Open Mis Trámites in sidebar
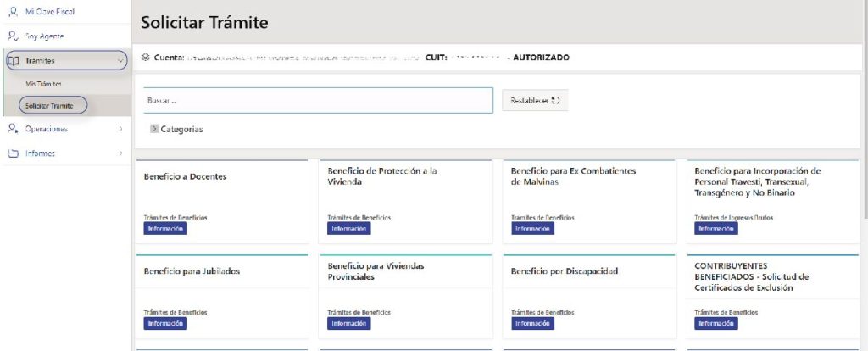The image size is (868, 351). [x=43, y=85]
